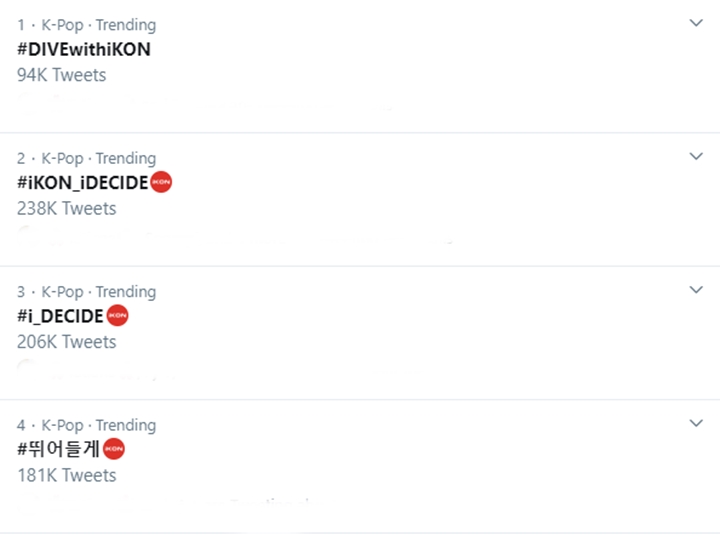
Task: Show more options for the #i_DECIDE trend
Action: point(697,290)
